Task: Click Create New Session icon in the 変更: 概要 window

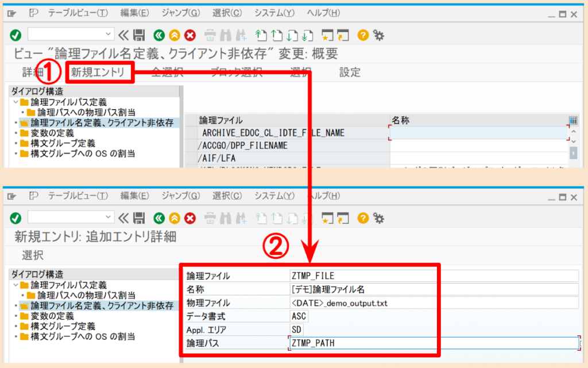Action: 328,35
